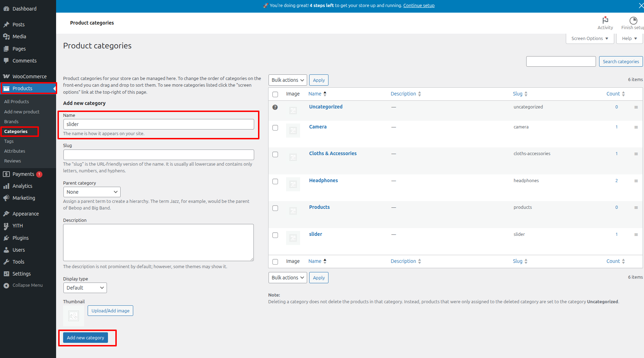Click the YITH icon in sidebar
The width and height of the screenshot is (644, 358).
6,226
